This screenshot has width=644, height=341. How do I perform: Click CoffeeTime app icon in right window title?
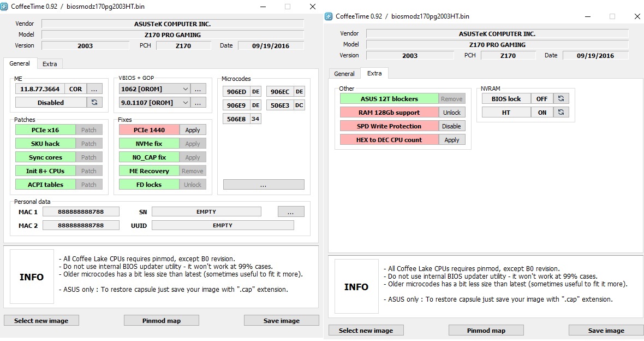tap(329, 16)
